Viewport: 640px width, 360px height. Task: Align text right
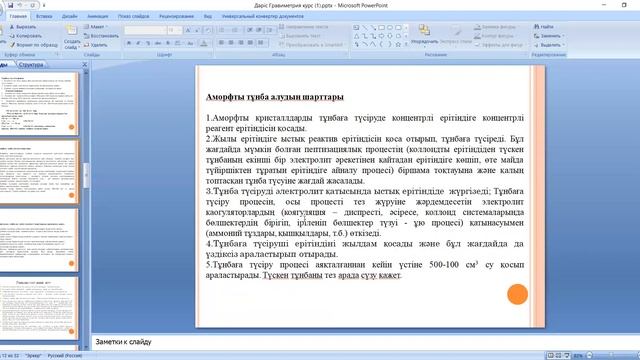pos(241,43)
